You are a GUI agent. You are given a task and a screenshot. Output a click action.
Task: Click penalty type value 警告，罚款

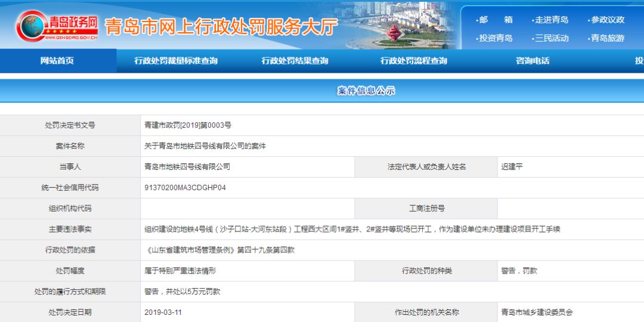coord(519,271)
